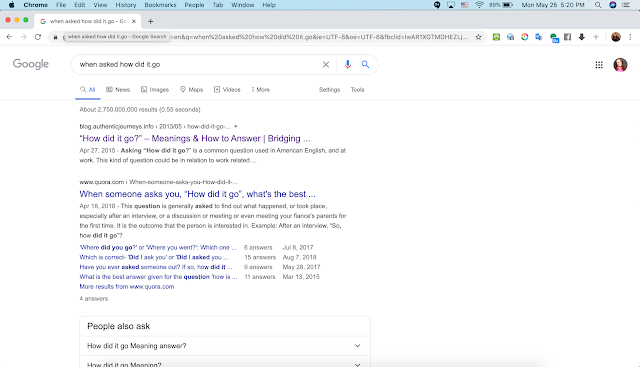This screenshot has width=640, height=367.
Task: Open Chrome three-dot menu
Action: click(x=630, y=37)
